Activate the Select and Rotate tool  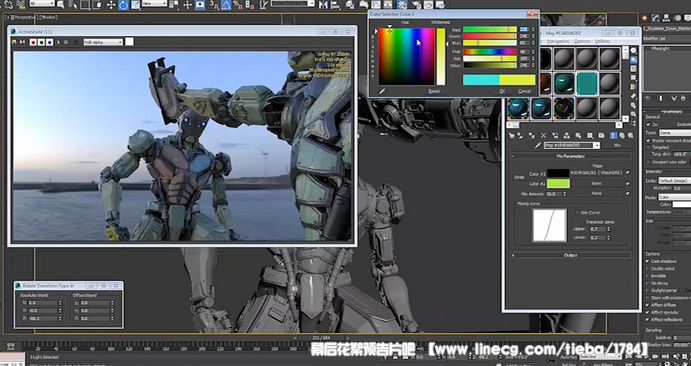click(123, 5)
